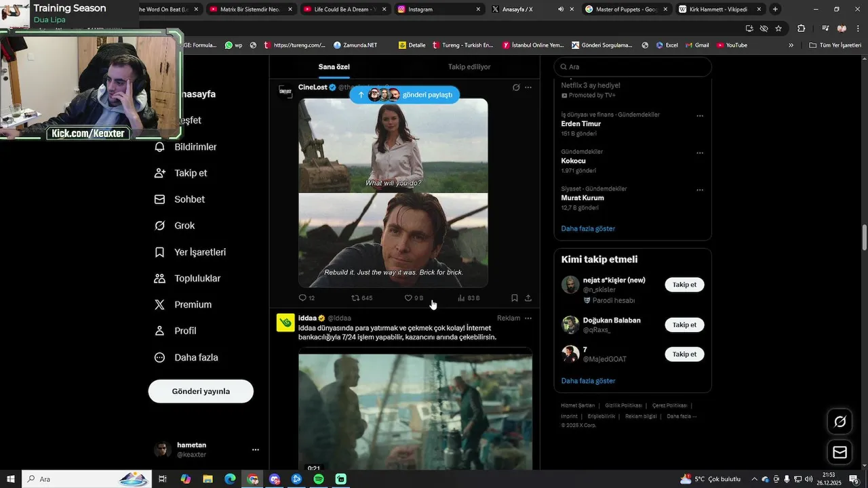Open Yer İşaretleri bookmarks
This screenshot has height=488, width=868.
click(x=190, y=252)
